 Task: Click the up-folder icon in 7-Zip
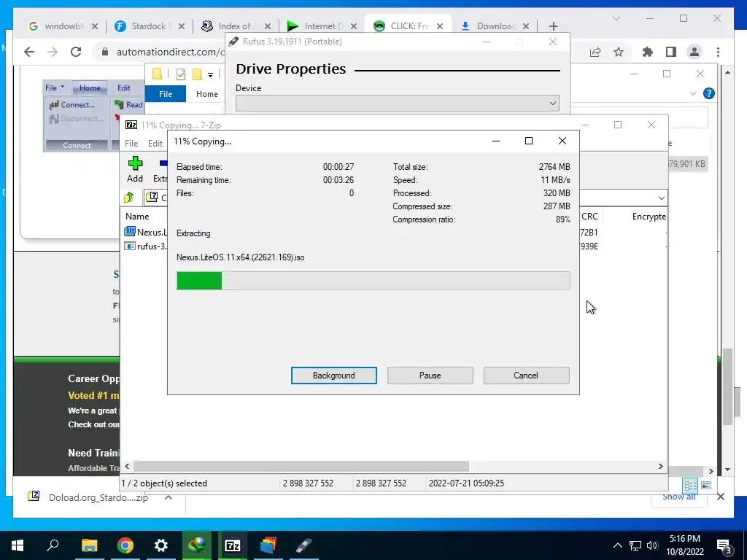coord(129,197)
